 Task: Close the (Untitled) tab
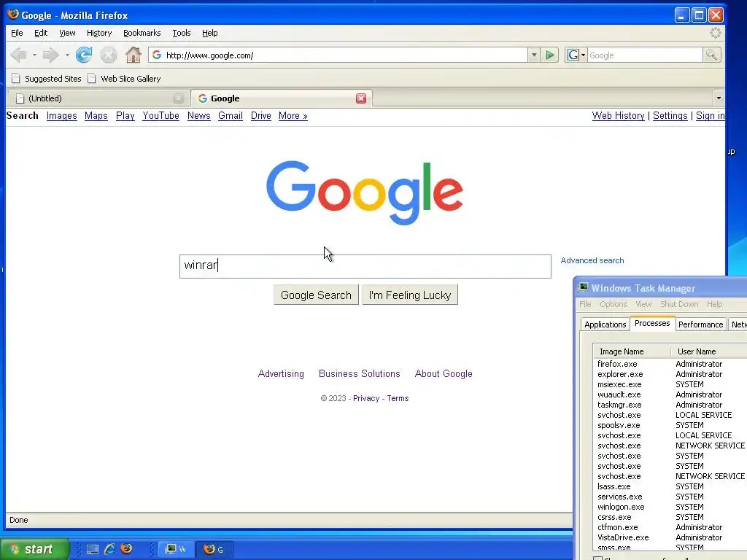(x=179, y=98)
